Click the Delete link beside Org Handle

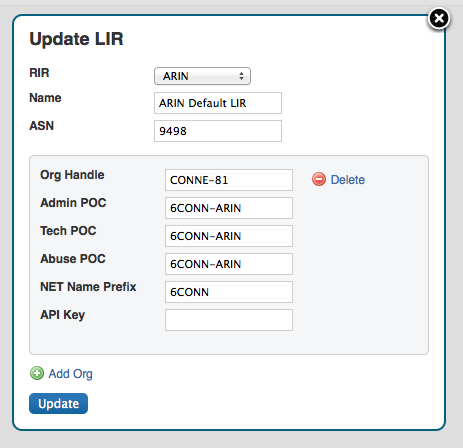click(x=348, y=180)
